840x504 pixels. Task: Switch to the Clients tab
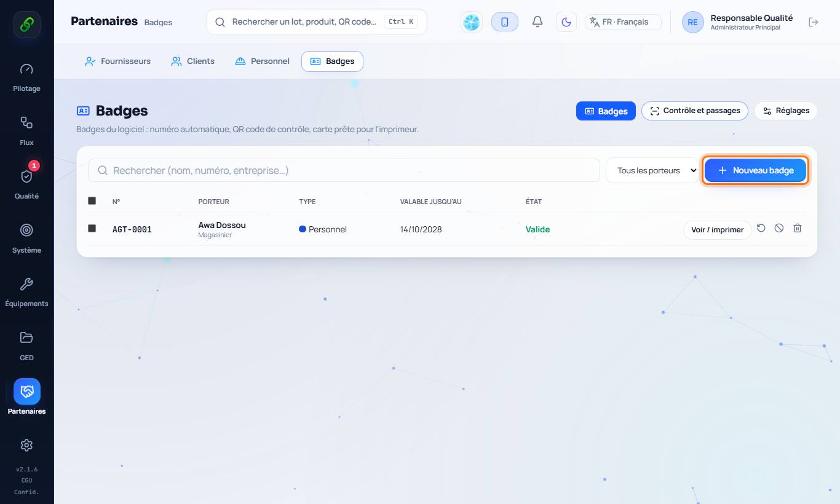(x=193, y=61)
